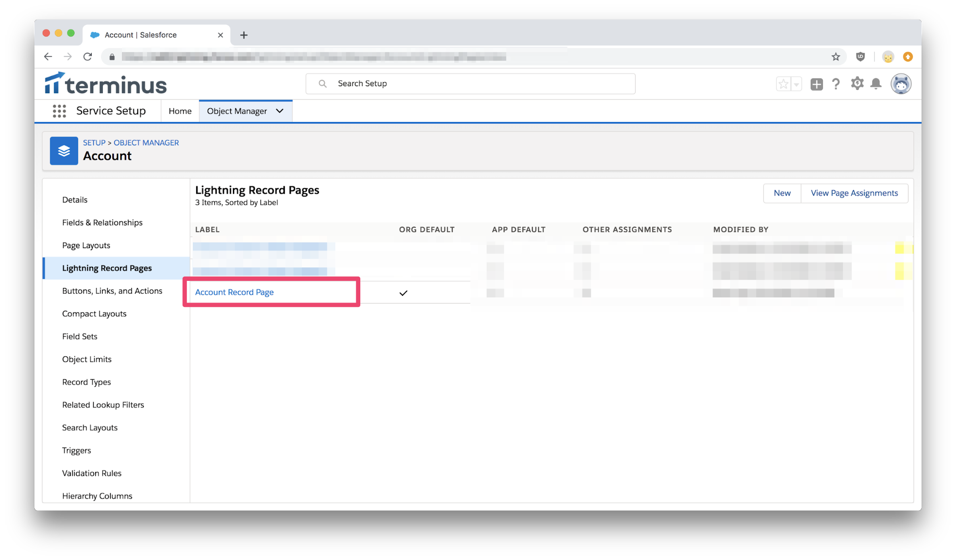
Task: Open the Setup gear icon
Action: 857,84
